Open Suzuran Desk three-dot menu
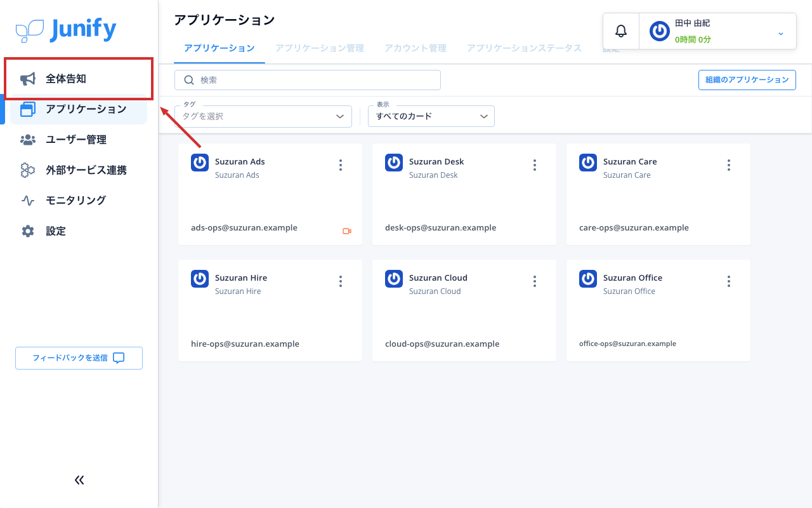Screen dimensions: 812x508 tap(535, 165)
